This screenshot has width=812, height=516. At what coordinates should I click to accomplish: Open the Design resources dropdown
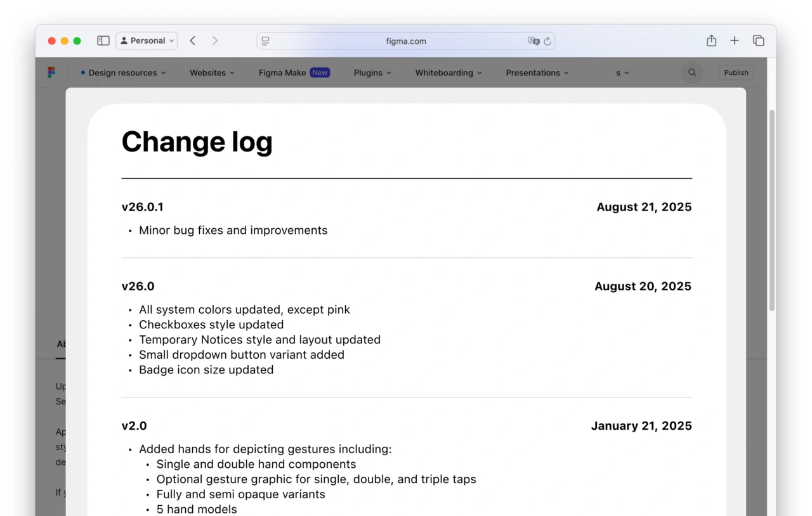pyautogui.click(x=123, y=72)
